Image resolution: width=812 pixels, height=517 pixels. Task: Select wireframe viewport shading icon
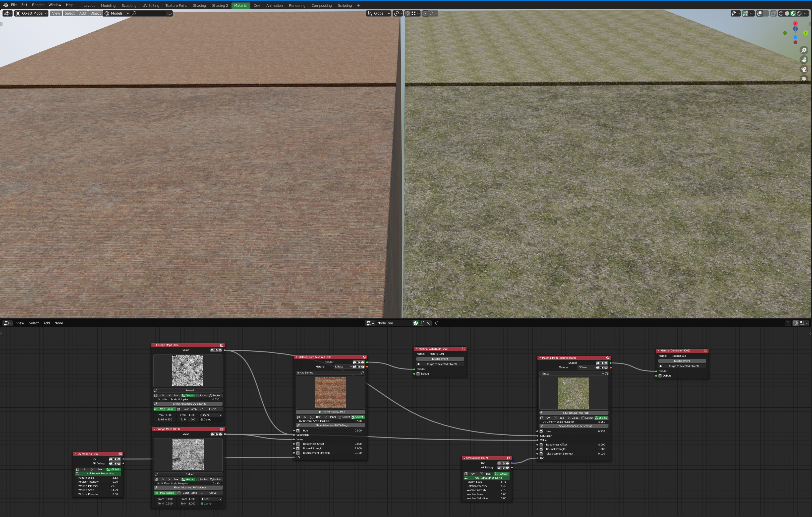coord(781,14)
